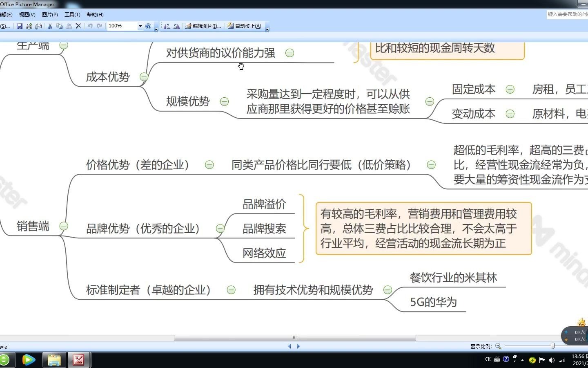The height and width of the screenshot is (368, 588).
Task: Click the Save icon in the toolbar
Action: pos(19,26)
